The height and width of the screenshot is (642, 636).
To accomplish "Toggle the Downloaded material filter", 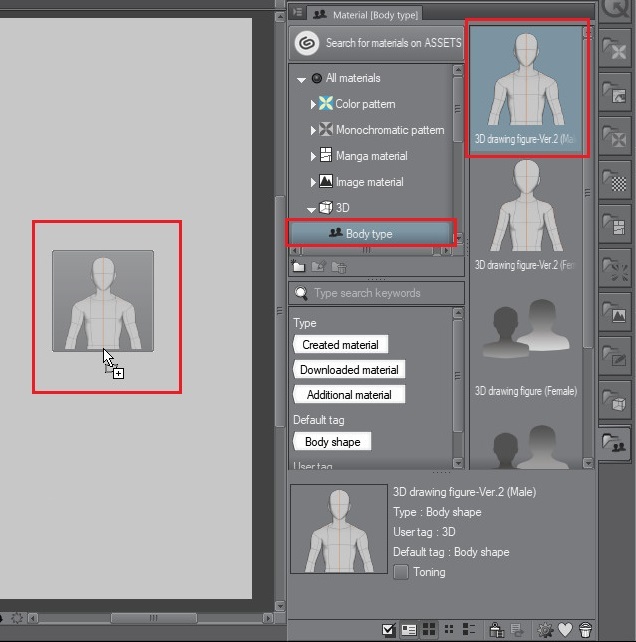I will click(349, 370).
